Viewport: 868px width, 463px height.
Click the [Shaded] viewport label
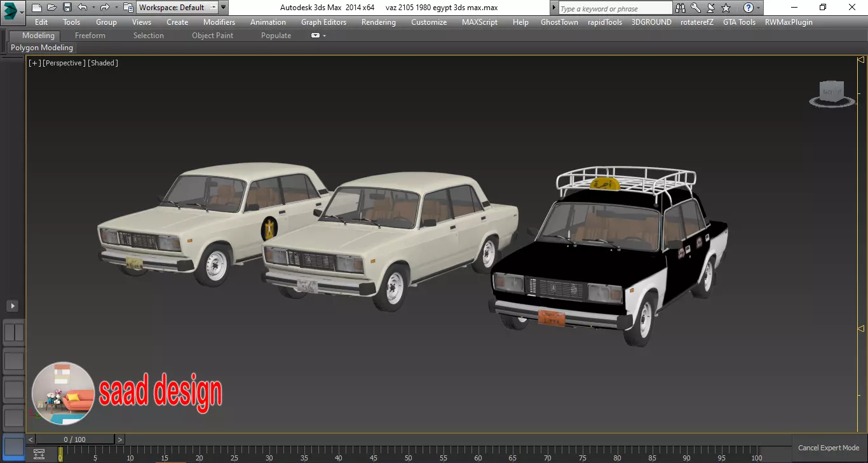pos(103,63)
